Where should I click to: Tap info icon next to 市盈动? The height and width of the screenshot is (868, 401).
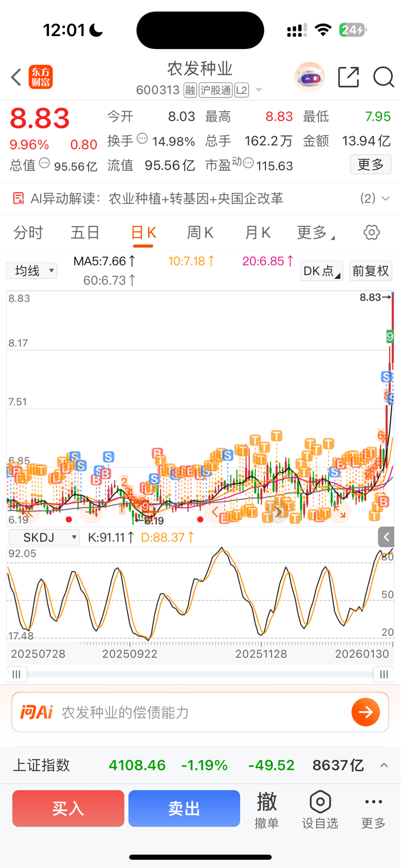click(248, 164)
